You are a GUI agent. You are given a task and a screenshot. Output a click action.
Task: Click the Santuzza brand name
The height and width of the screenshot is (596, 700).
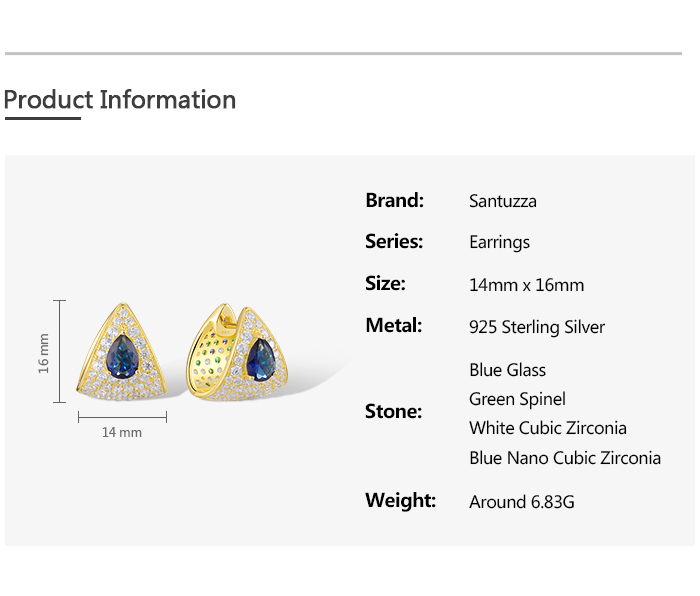tap(503, 201)
